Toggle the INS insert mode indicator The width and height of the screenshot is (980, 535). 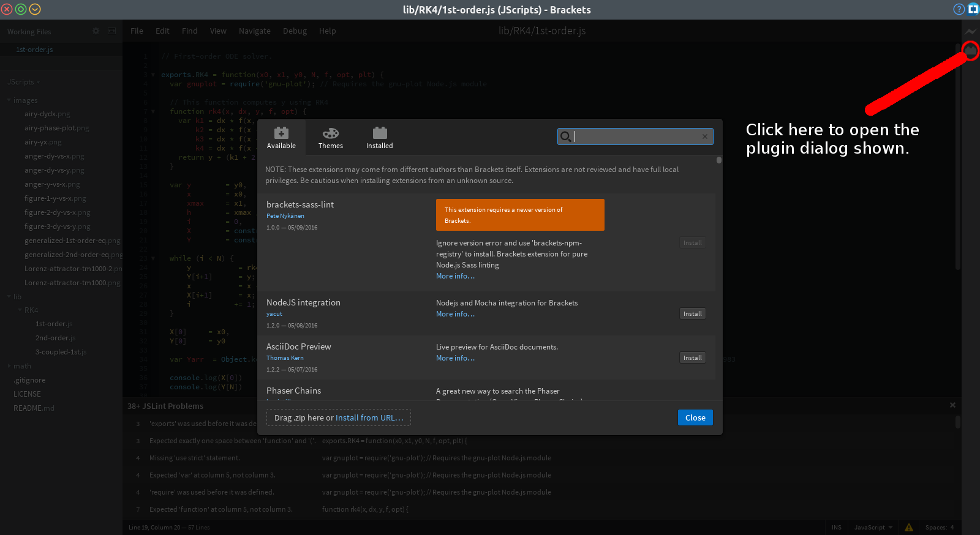click(837, 528)
